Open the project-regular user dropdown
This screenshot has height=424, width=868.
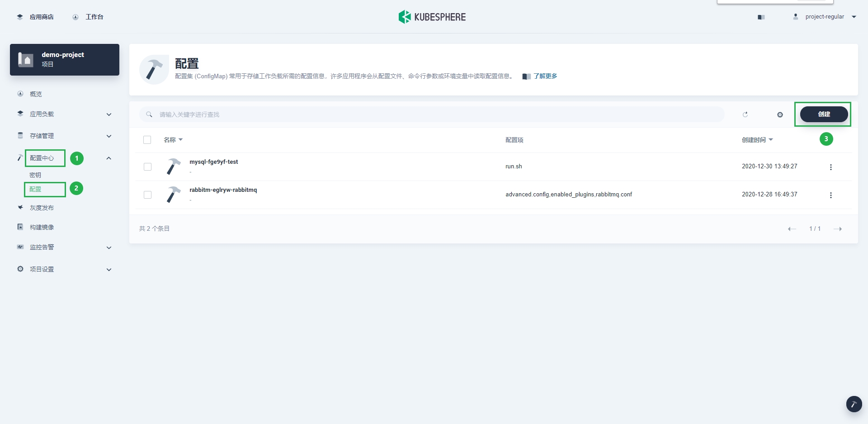tap(825, 17)
